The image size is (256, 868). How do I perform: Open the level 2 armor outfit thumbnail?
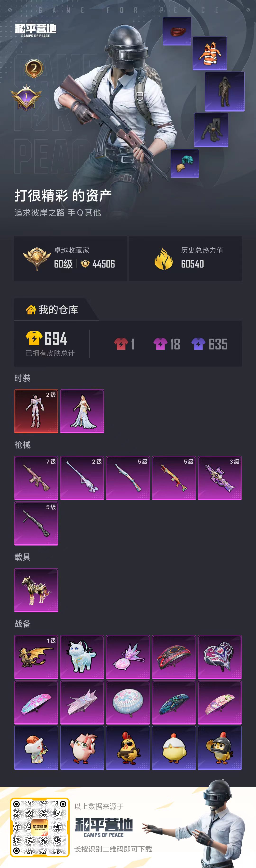click(x=36, y=411)
